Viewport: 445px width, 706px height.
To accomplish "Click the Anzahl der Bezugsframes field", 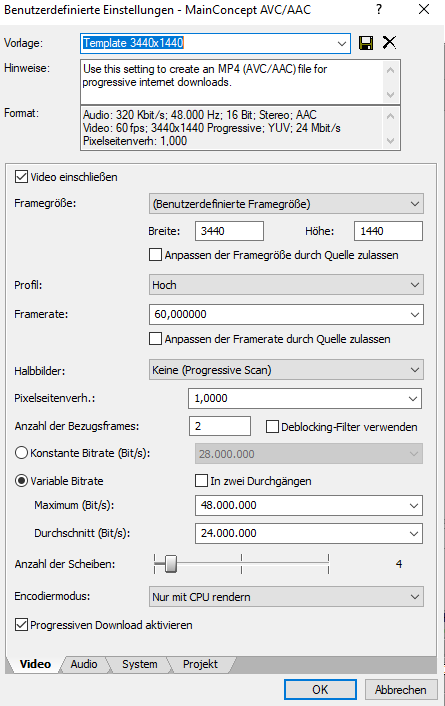I will [x=220, y=426].
